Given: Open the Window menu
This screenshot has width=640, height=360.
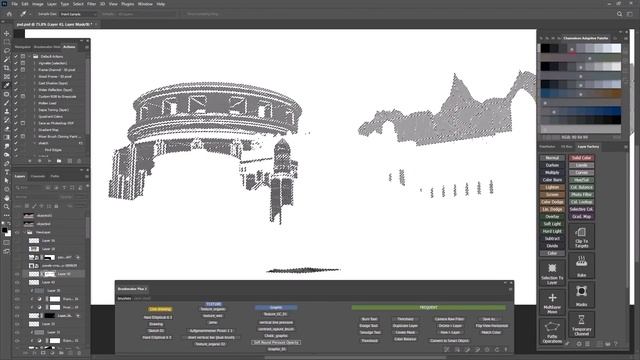Looking at the screenshot, I should (x=145, y=4).
